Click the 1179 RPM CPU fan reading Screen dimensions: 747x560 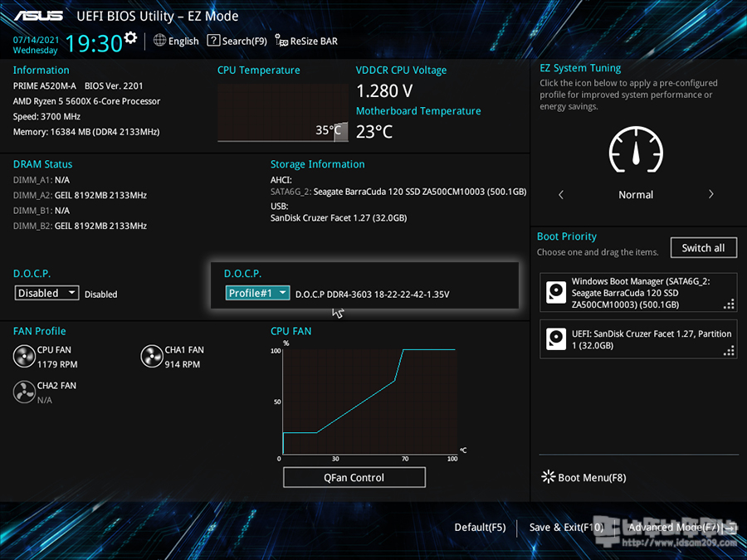57,364
